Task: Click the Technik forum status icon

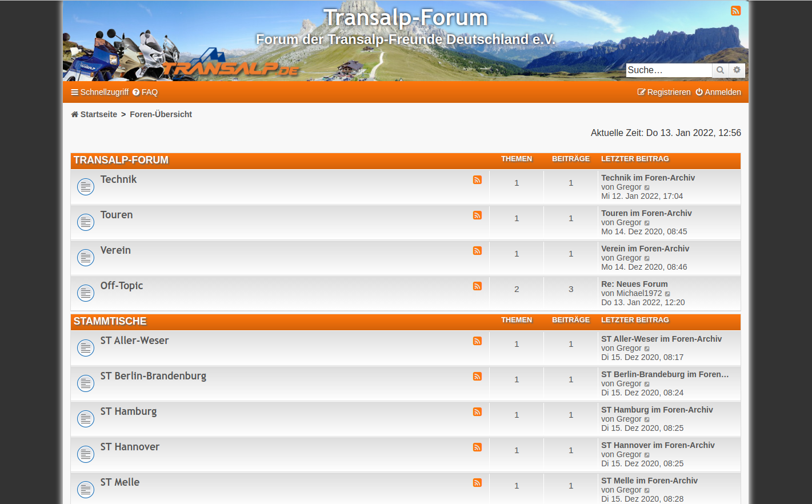Action: [x=86, y=187]
